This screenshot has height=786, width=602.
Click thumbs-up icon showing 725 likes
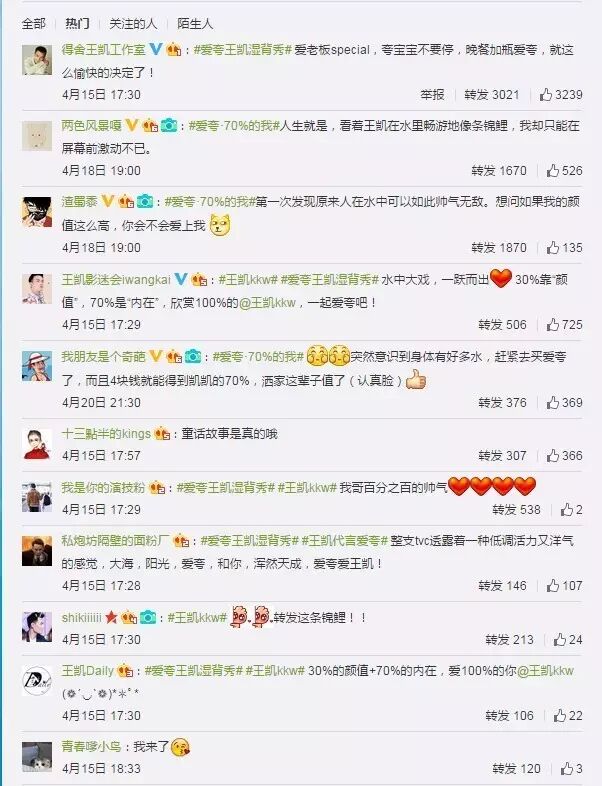pos(553,324)
